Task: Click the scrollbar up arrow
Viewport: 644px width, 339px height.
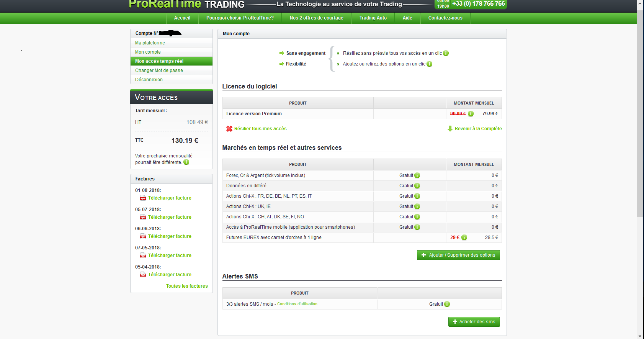Action: (x=640, y=3)
